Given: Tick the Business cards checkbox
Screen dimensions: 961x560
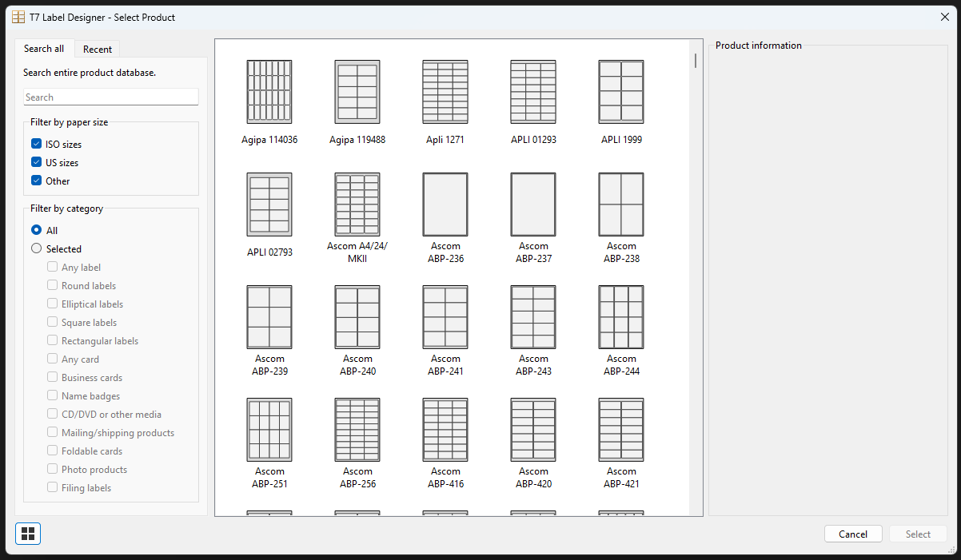Looking at the screenshot, I should pos(52,378).
